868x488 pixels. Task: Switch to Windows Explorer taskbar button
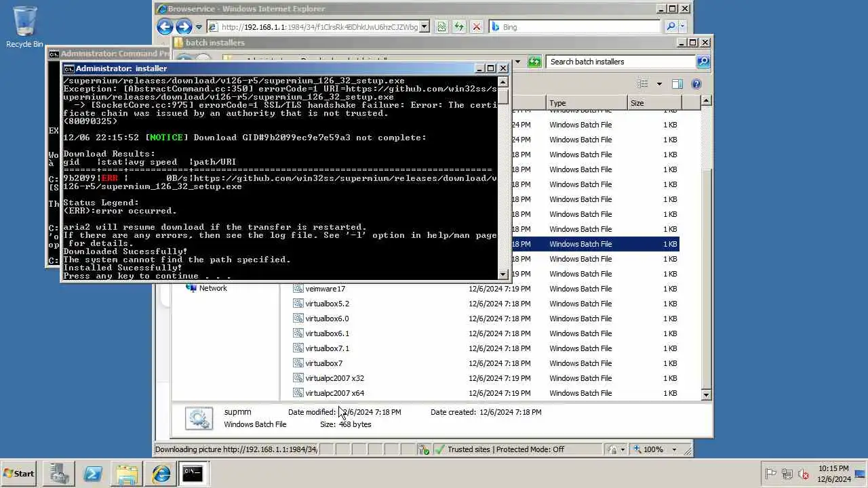pos(127,474)
